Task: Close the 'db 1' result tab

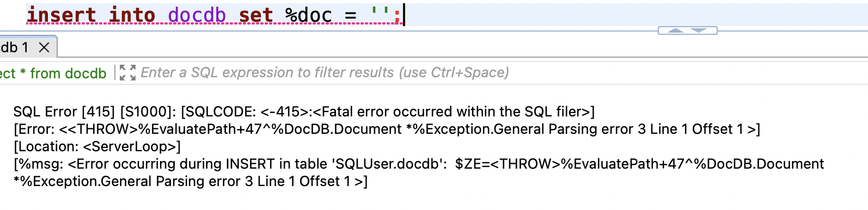Action: [x=44, y=48]
